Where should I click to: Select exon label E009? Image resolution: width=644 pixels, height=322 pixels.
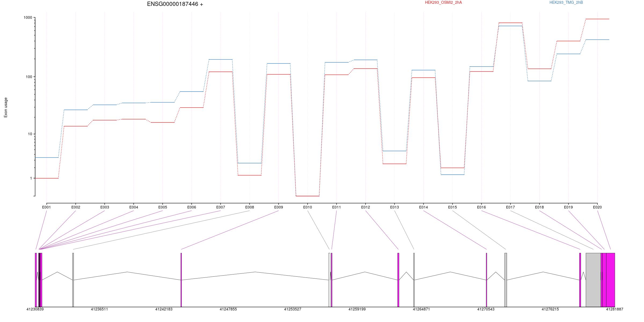point(279,207)
